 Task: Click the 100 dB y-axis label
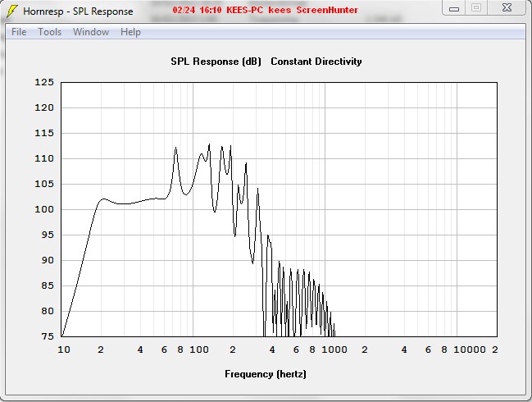pos(44,209)
